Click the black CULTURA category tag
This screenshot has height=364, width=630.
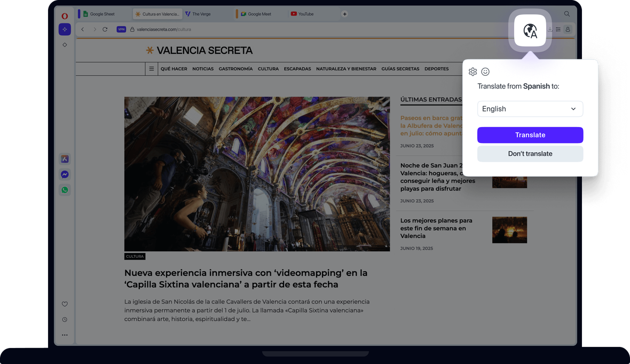(135, 256)
